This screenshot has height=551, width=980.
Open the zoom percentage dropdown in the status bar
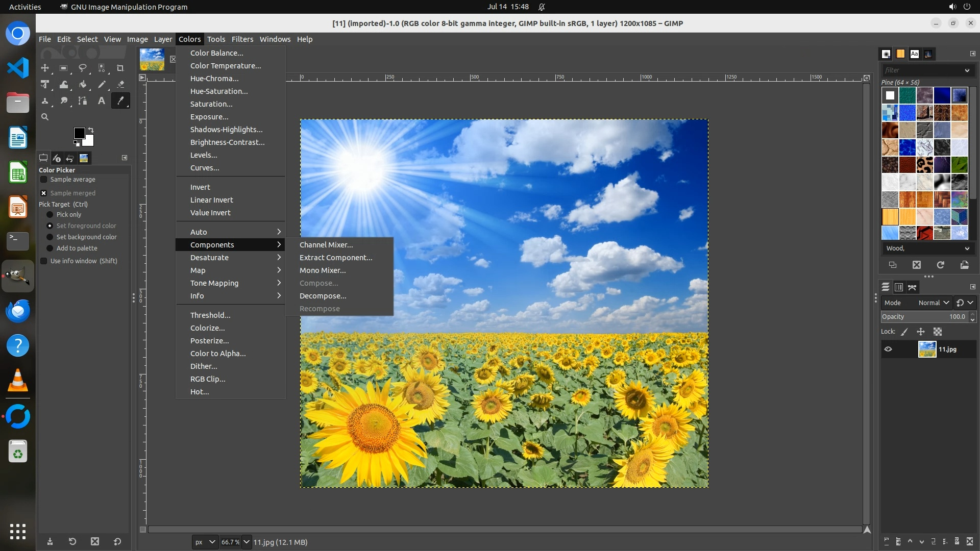point(247,542)
